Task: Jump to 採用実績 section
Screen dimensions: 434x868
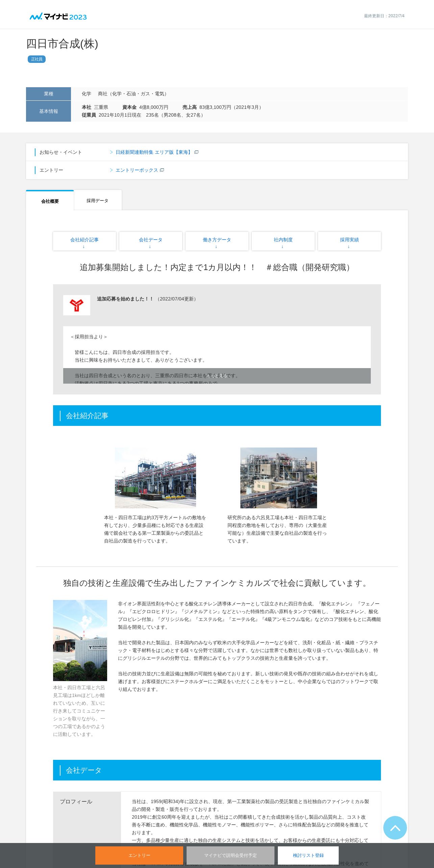Action: 349,241
